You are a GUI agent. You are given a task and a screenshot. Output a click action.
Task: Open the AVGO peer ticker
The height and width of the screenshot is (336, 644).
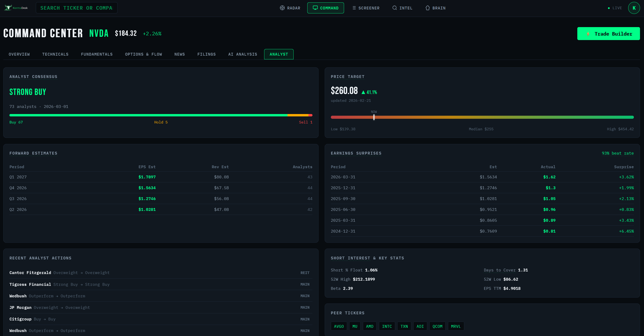coord(339,326)
